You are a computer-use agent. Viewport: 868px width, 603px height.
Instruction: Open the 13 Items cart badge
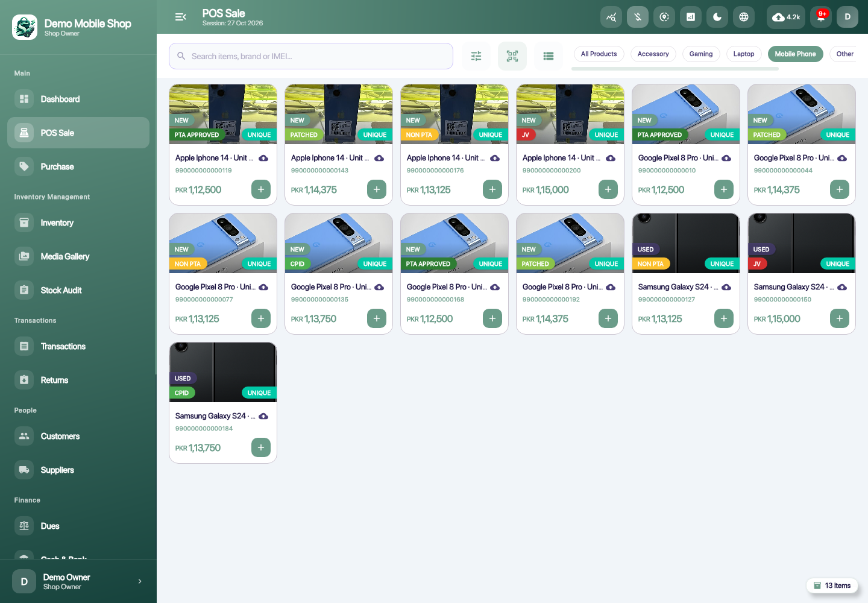pyautogui.click(x=832, y=586)
